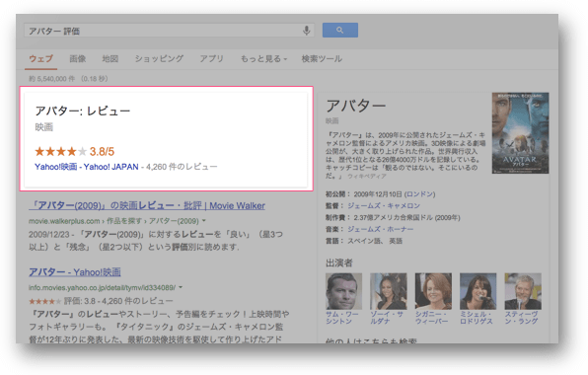Open the サム・ワーシントン name link
588x375 pixels.
[x=341, y=318]
